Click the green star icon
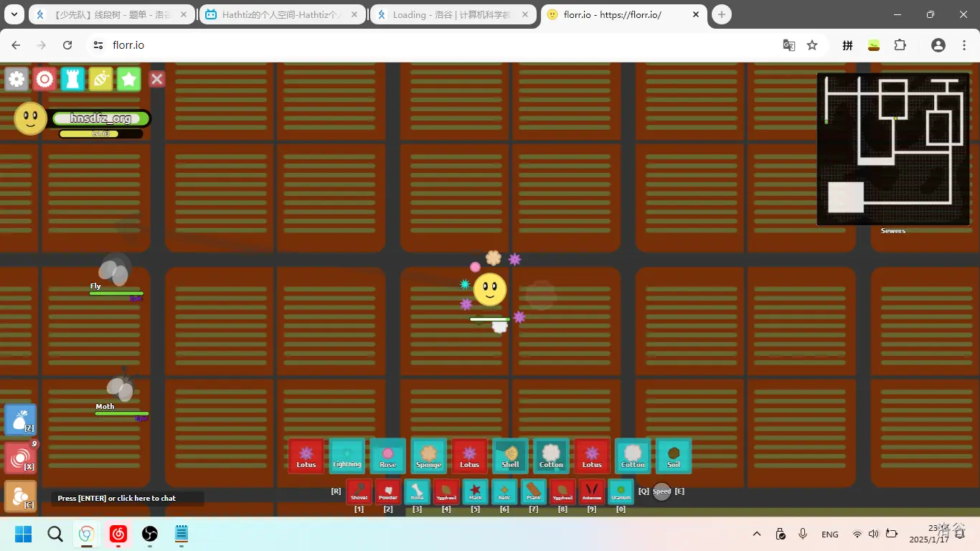 pyautogui.click(x=128, y=79)
